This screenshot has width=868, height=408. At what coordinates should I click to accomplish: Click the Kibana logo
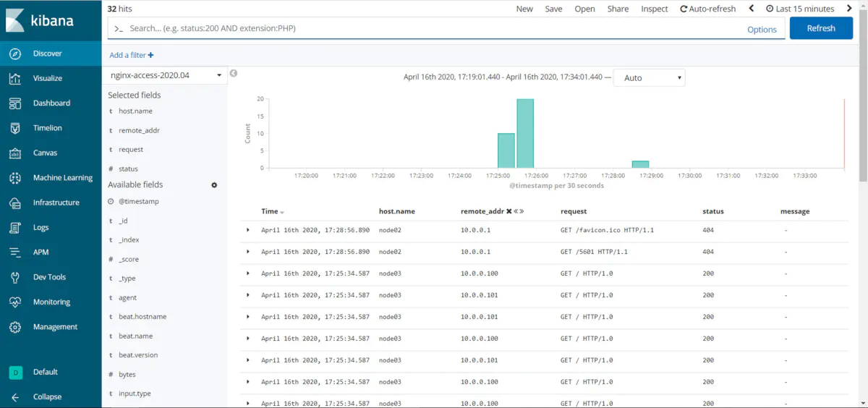[40, 20]
